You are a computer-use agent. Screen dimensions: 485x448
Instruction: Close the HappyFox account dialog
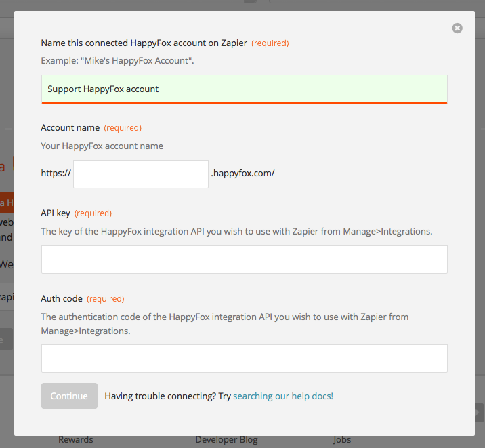point(457,28)
